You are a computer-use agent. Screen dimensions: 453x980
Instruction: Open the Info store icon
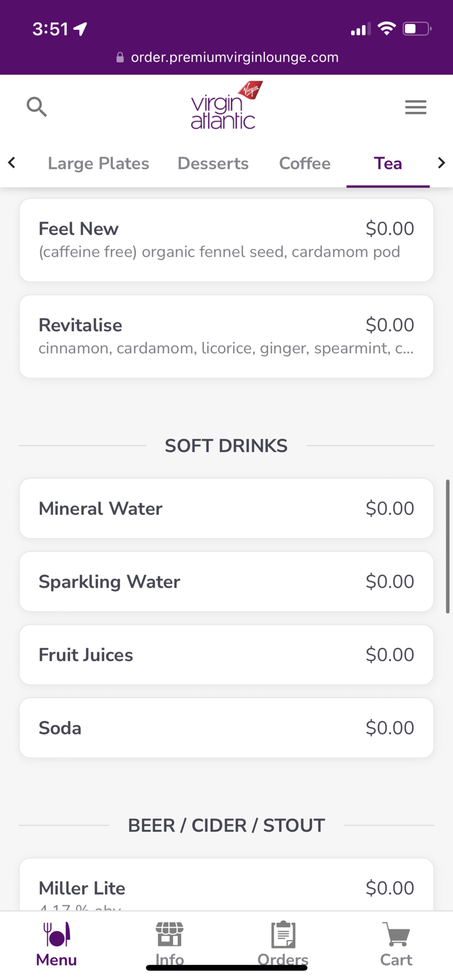tap(169, 935)
